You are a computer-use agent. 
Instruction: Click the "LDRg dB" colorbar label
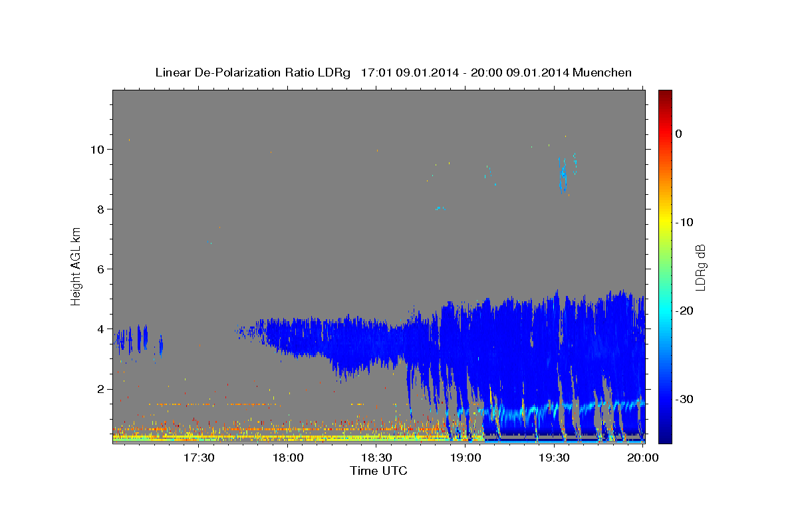pos(700,267)
